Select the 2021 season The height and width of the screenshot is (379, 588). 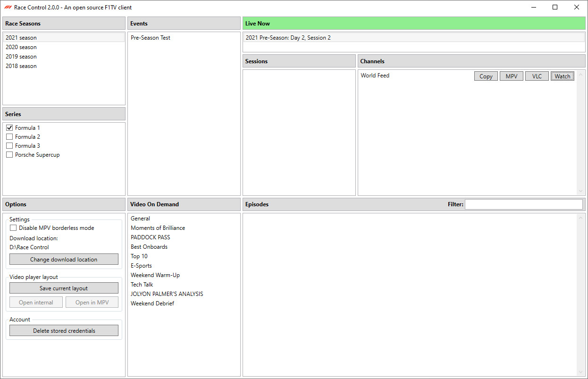click(x=64, y=38)
